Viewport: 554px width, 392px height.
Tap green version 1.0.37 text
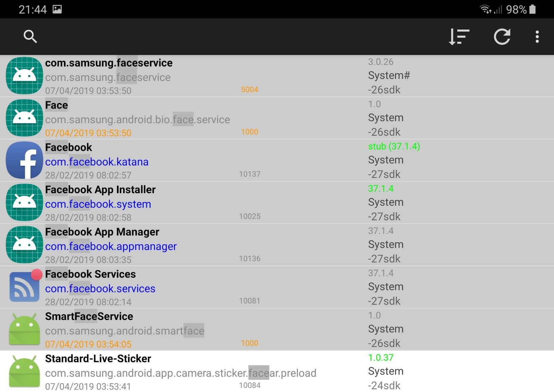(381, 357)
